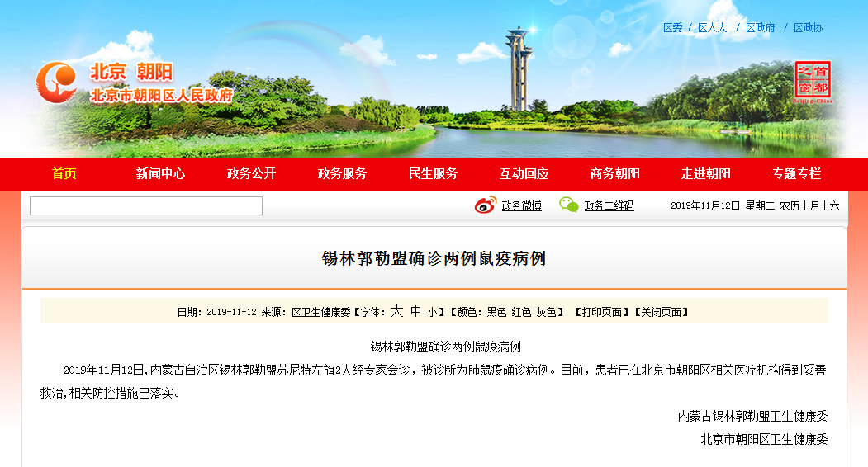
Task: Click the date text 2019年11月12日 星期二
Action: 723,205
